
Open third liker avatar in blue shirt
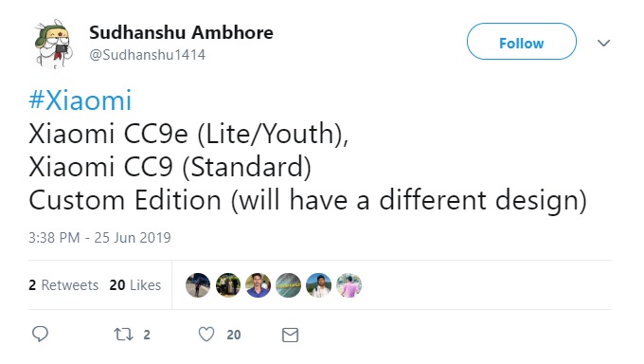click(x=258, y=285)
